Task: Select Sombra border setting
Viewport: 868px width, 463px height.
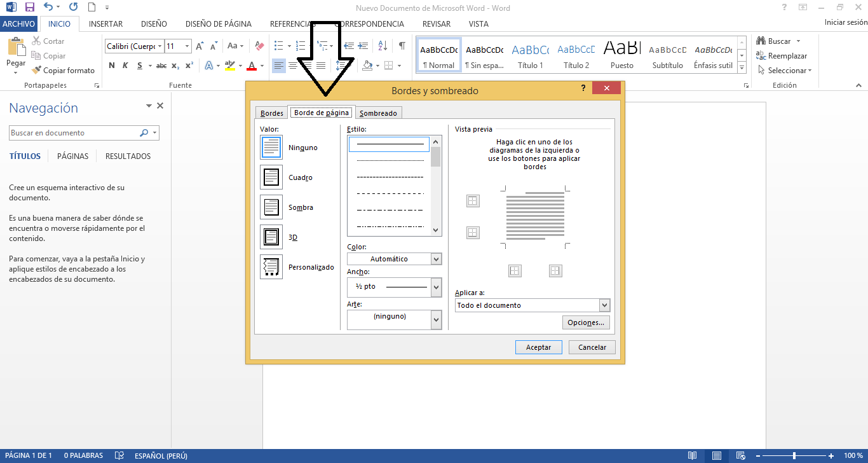Action: (x=271, y=207)
